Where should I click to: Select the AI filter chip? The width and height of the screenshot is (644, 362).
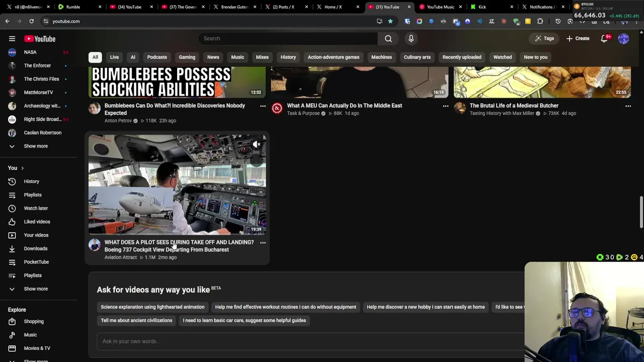[x=133, y=57]
